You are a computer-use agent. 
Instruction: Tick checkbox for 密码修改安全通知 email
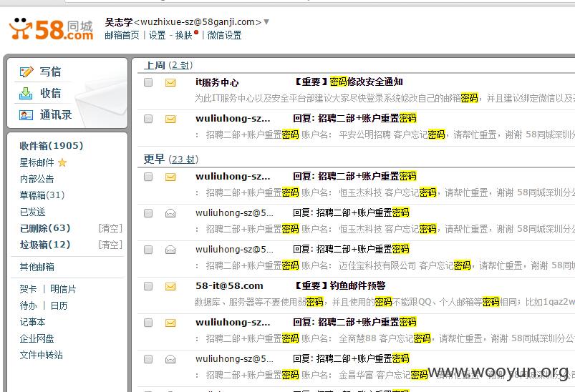click(x=148, y=82)
